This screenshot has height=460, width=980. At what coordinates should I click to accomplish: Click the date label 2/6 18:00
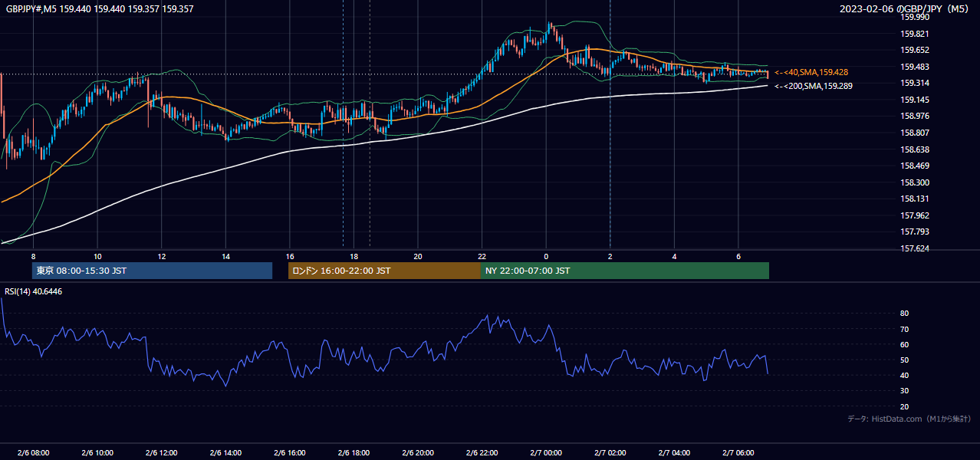coord(354,453)
